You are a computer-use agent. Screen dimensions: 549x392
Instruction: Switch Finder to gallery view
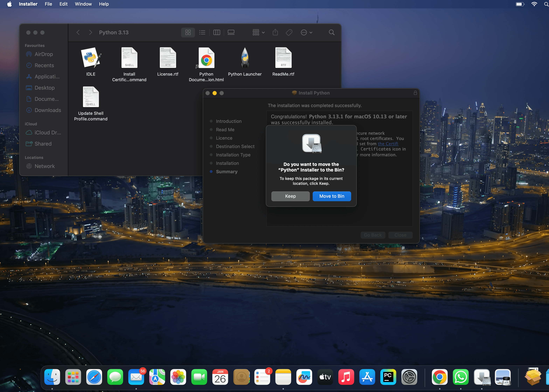click(231, 32)
